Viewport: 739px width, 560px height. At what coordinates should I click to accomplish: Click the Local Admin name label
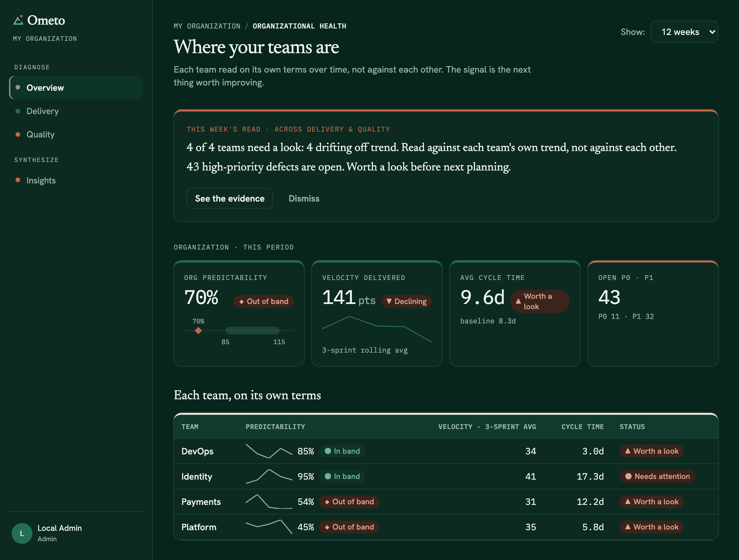[x=59, y=528]
